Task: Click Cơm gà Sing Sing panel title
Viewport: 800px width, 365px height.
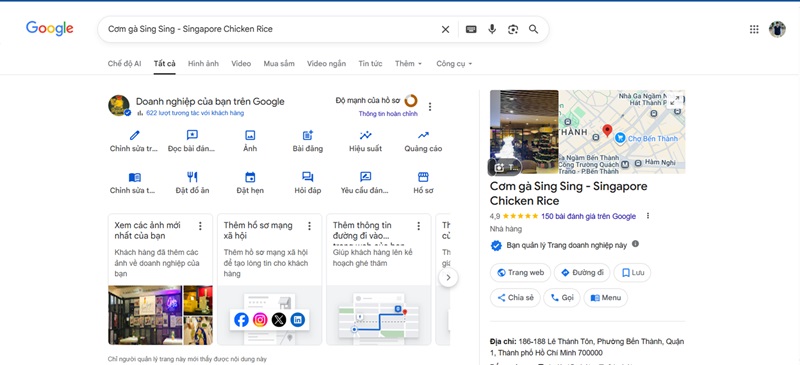Action: (x=568, y=193)
